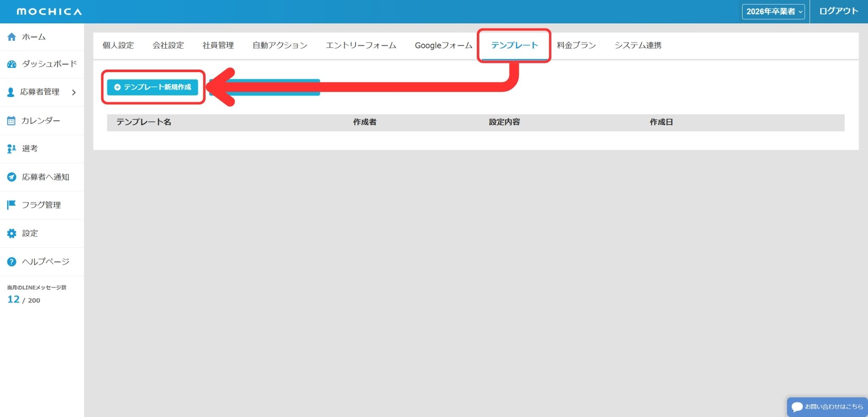The height and width of the screenshot is (417, 868).
Task: Click the MOCHICA logo
Action: coord(49,11)
